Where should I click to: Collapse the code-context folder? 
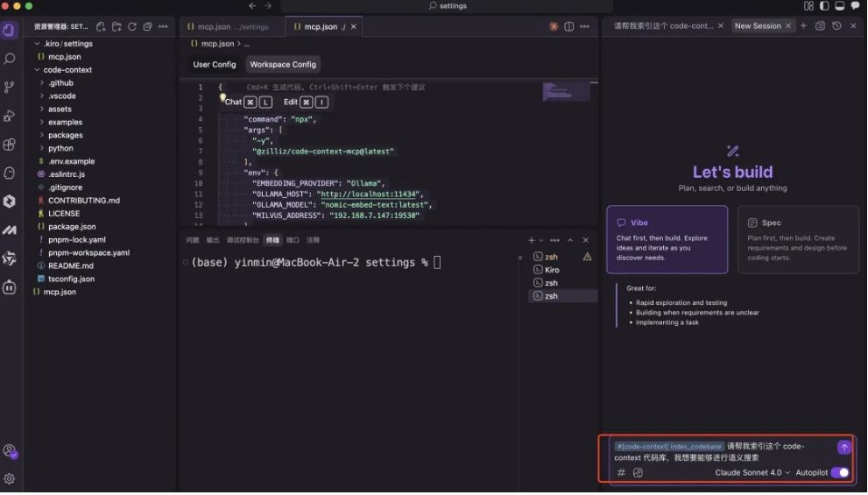coord(63,70)
